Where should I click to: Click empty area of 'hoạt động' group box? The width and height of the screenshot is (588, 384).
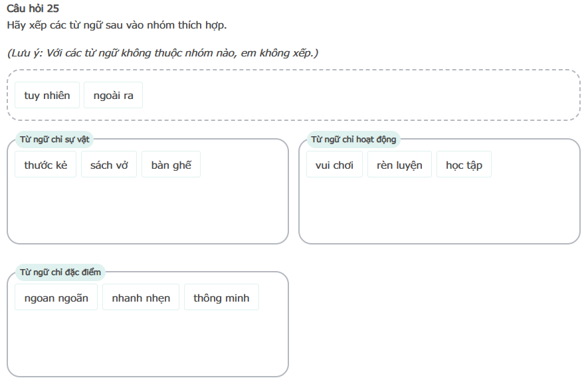click(439, 211)
